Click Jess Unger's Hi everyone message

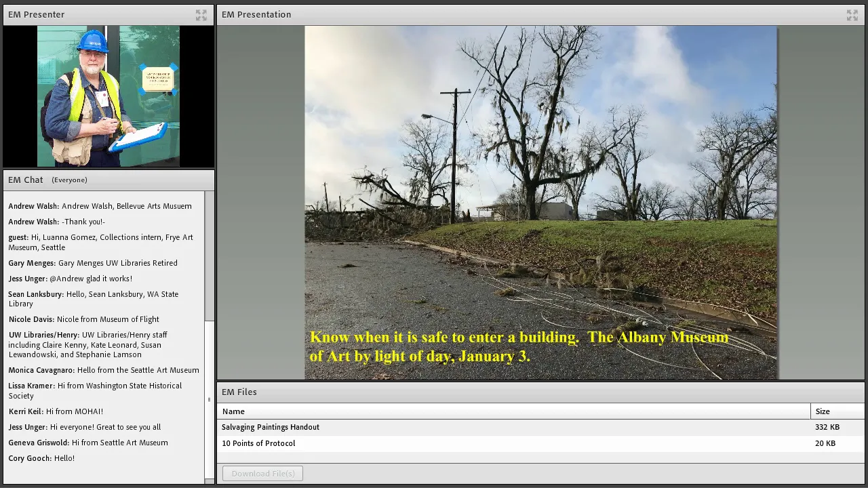tap(85, 427)
